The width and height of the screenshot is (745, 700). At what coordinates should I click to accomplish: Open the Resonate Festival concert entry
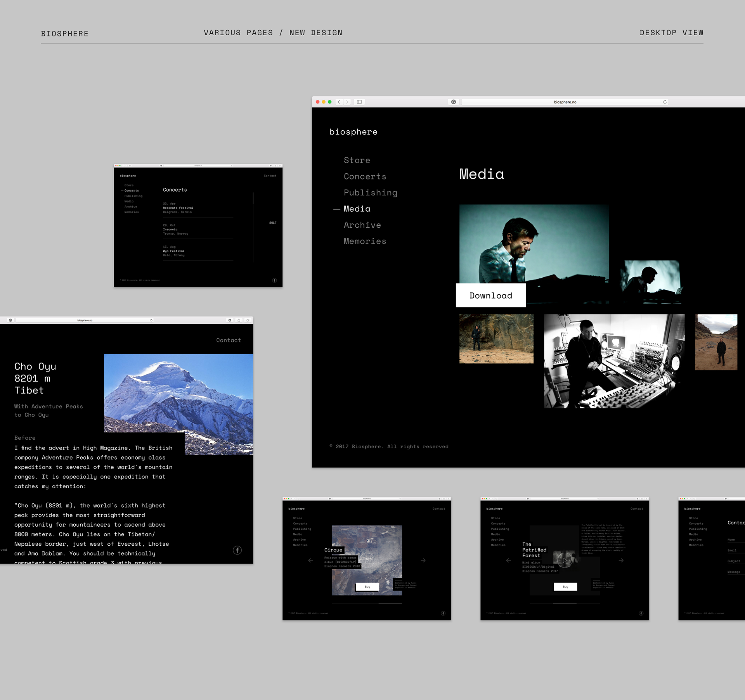pos(198,208)
